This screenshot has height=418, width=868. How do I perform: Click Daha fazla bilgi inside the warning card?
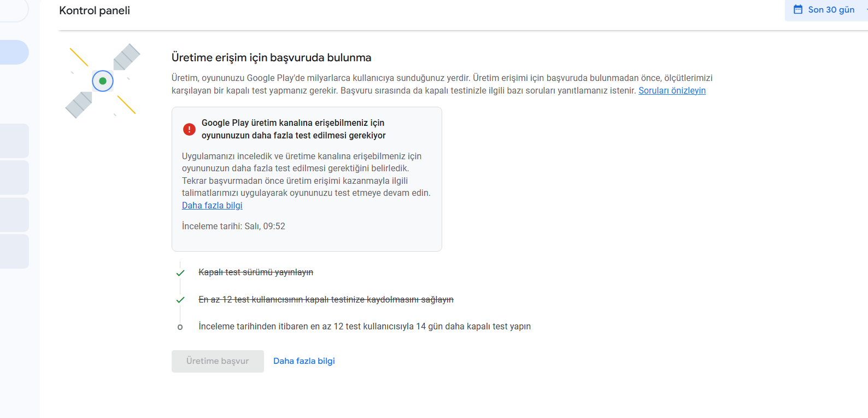coord(212,206)
